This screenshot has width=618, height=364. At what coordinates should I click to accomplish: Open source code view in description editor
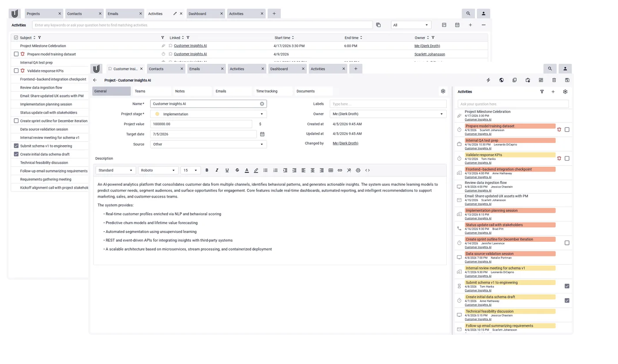tap(367, 170)
